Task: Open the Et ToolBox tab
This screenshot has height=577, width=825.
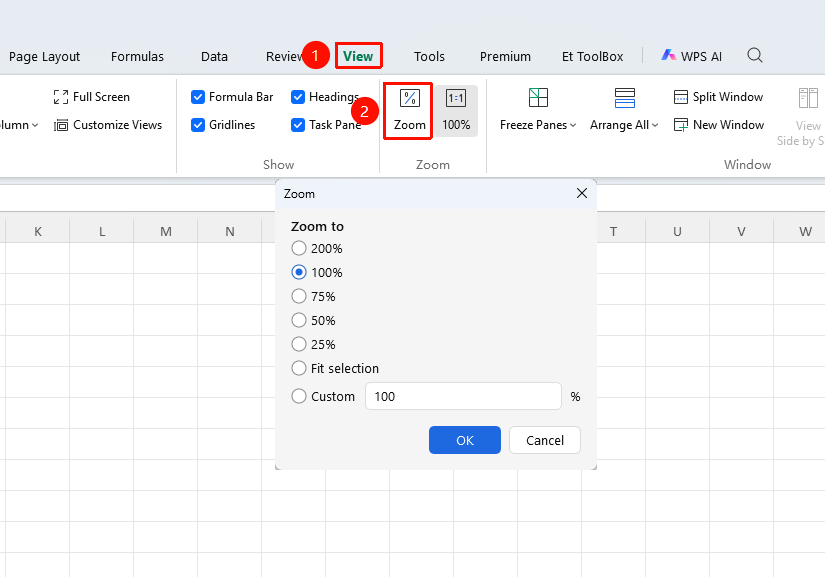Action: coord(592,56)
